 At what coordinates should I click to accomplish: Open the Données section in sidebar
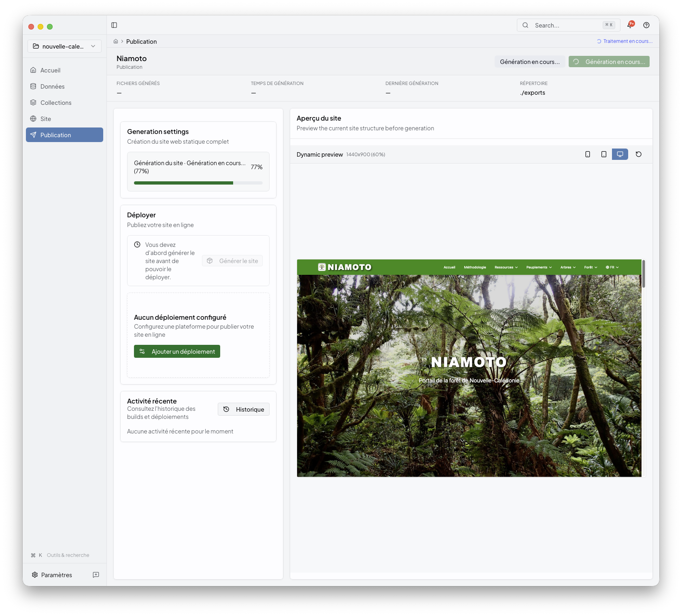[52, 86]
